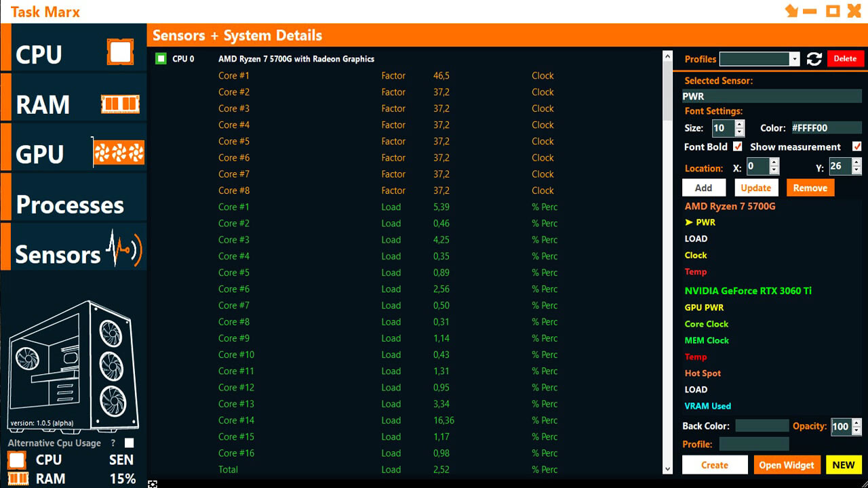Click the RAM memory stick icon
868x488 pixels.
pos(120,104)
